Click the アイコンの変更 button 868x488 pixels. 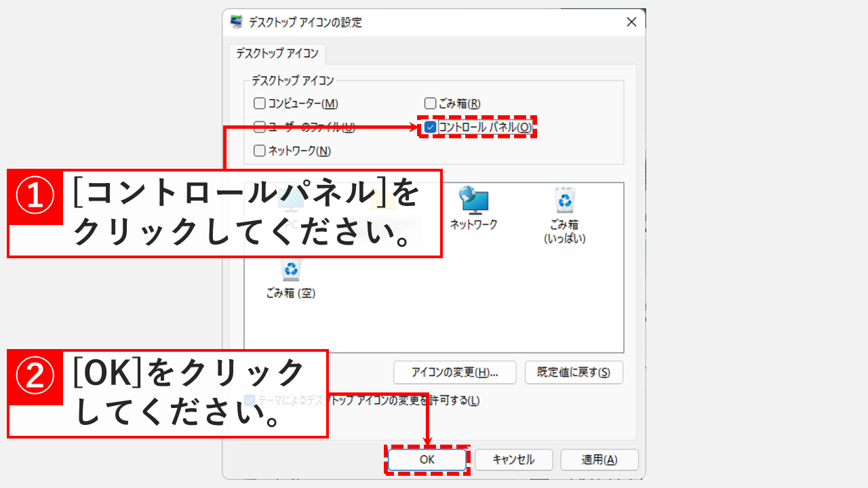(x=455, y=372)
